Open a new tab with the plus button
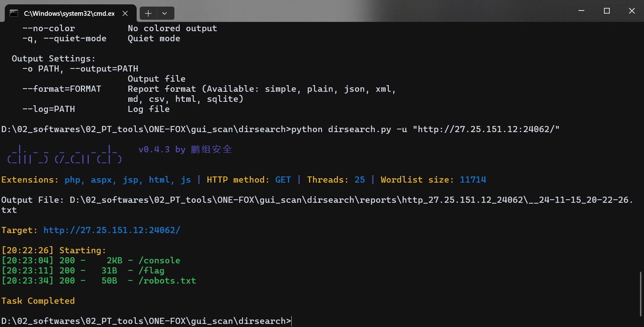Screen dimensions: 644x327 pyautogui.click(x=148, y=13)
